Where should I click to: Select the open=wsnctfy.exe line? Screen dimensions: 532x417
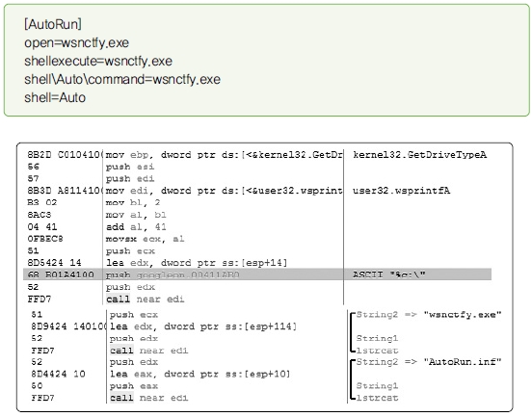coord(77,43)
